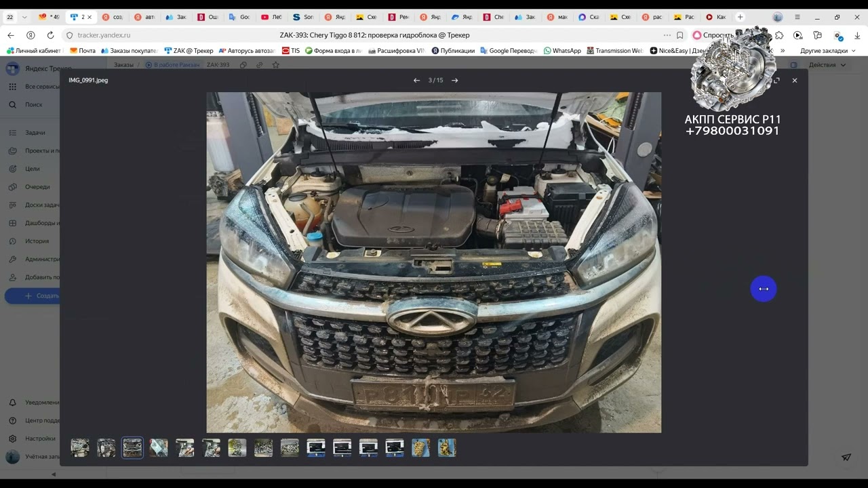Image resolution: width=868 pixels, height=488 pixels.
Task: Open 'История' in the Tracker sidebar
Action: click(37, 241)
